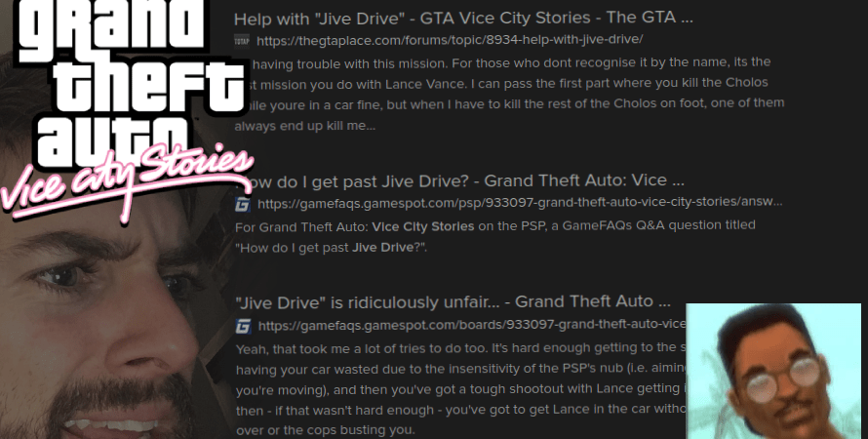Screen dimensions: 868x439
Task: Click the bolded "Vice City Stories" snippet text
Action: coord(423,226)
